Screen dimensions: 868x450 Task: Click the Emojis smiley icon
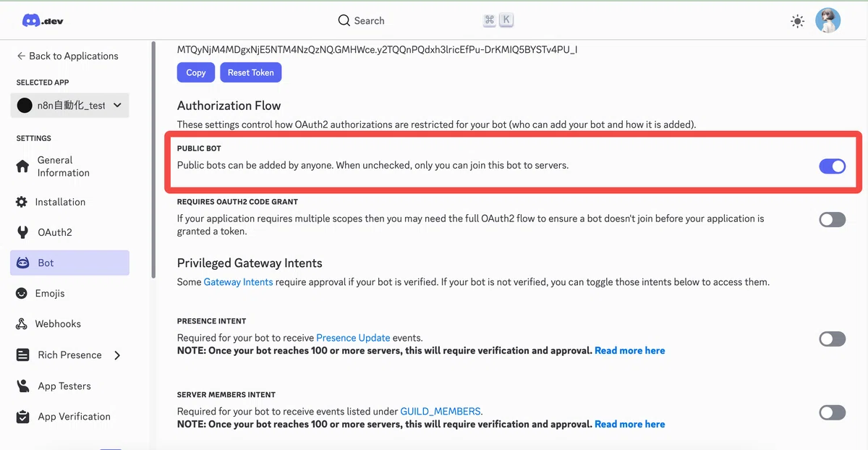[22, 293]
